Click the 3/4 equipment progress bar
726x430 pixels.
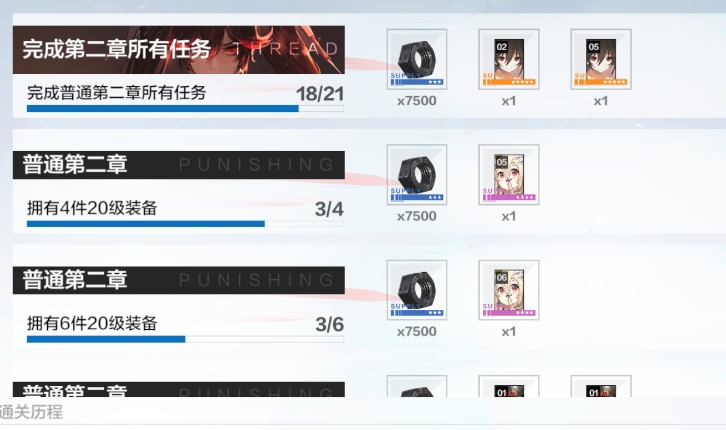(x=185, y=224)
